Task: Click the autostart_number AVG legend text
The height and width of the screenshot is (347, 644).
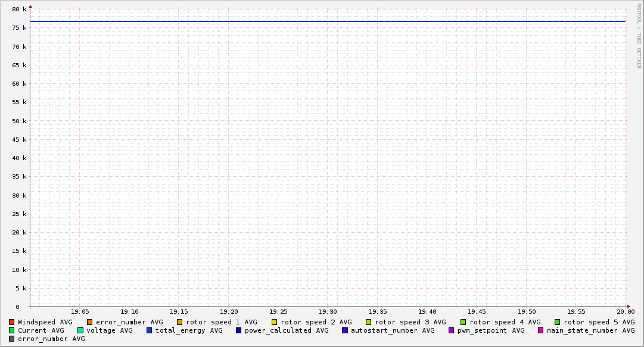Action: tap(393, 330)
